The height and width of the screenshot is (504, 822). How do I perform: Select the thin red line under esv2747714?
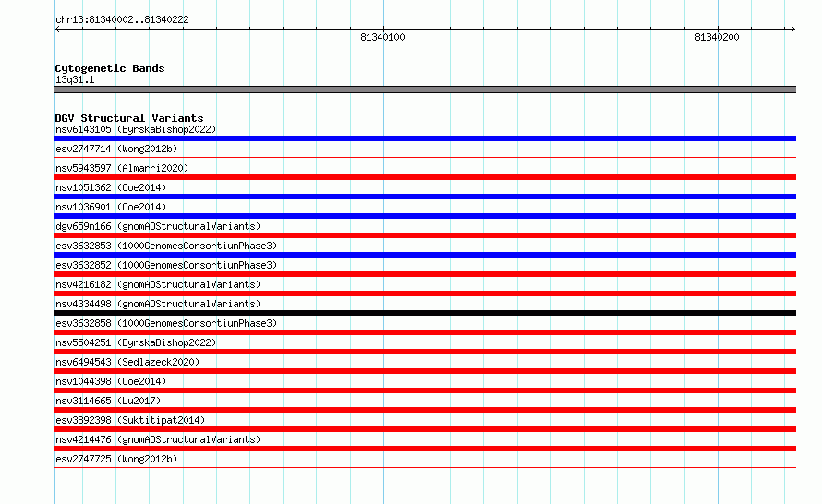coord(425,157)
